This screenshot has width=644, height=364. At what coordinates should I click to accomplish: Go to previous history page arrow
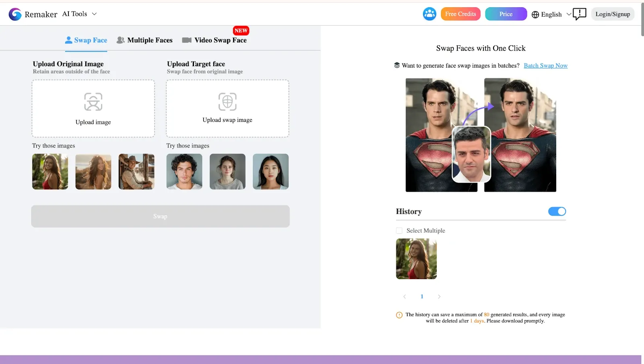(x=405, y=297)
